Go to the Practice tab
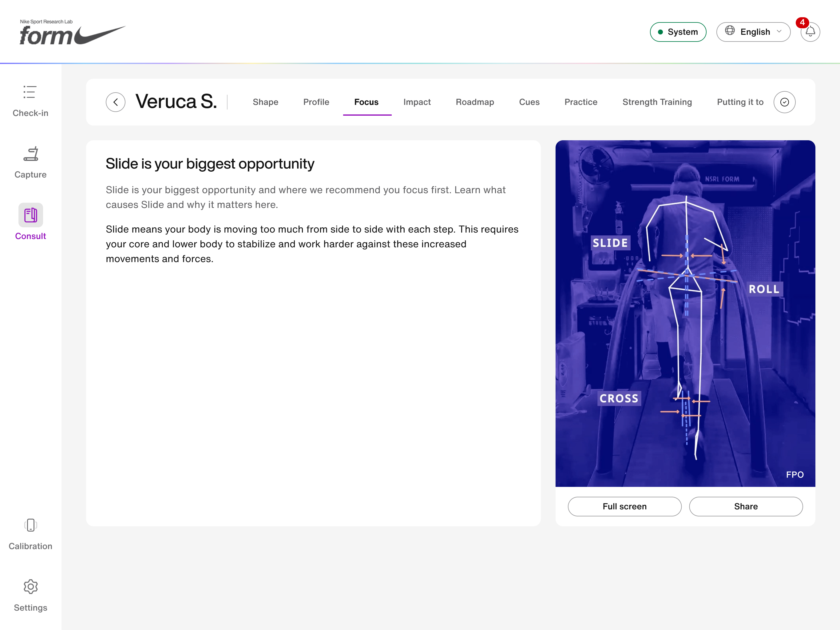The height and width of the screenshot is (630, 840). [x=580, y=102]
